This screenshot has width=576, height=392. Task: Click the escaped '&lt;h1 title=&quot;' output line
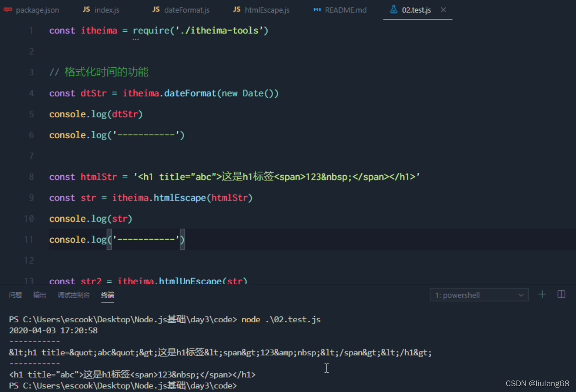(220, 353)
